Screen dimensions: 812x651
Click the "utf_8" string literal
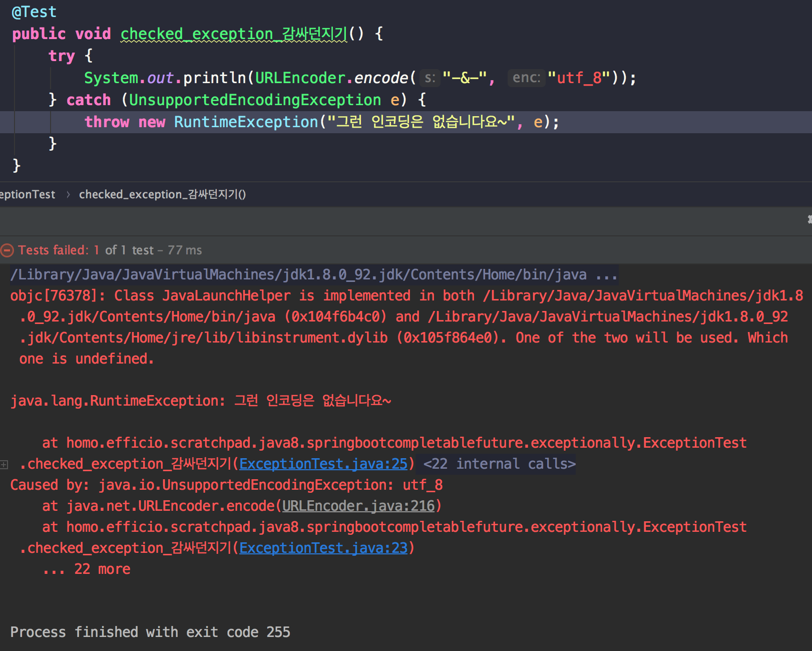[579, 78]
